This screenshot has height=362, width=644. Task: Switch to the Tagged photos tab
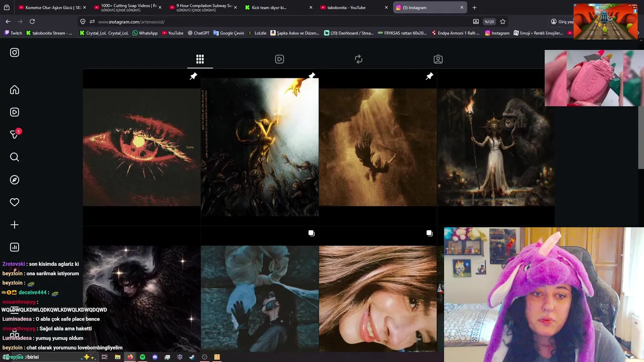pyautogui.click(x=438, y=59)
